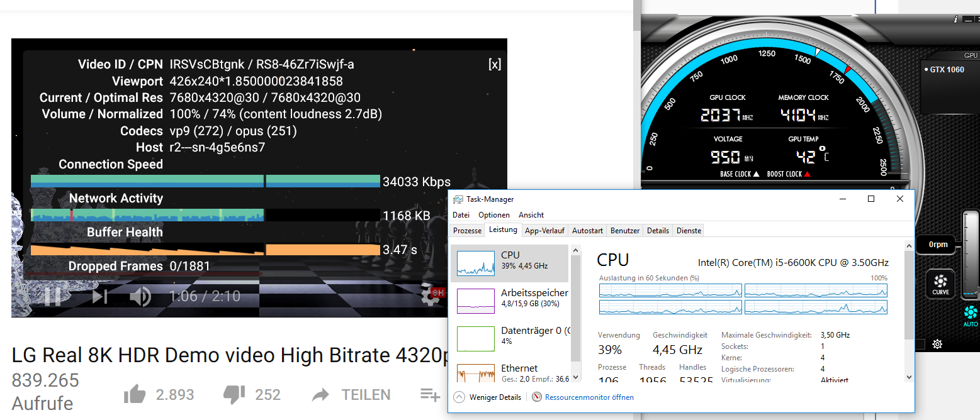980x420 pixels.
Task: Select CPU in performance sidebar
Action: [x=510, y=263]
